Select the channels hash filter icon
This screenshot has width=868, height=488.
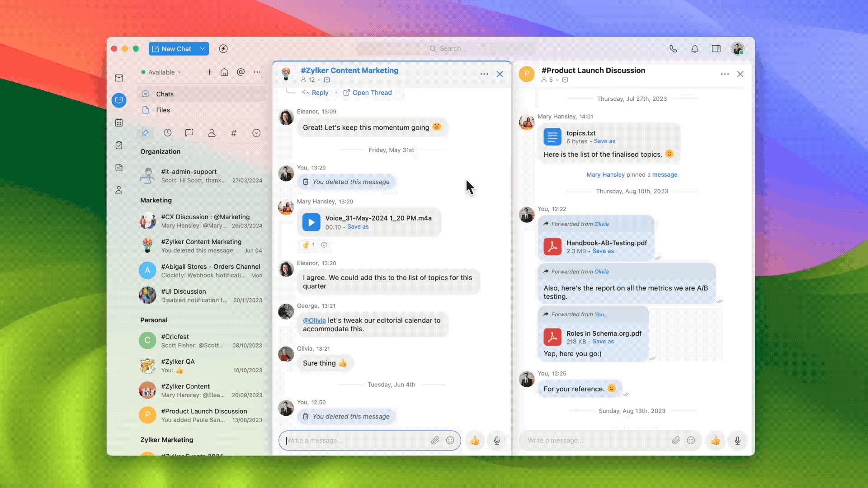click(x=234, y=133)
